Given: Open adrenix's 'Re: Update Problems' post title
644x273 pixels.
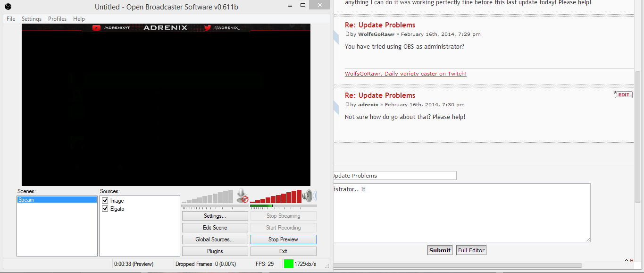Looking at the screenshot, I should (x=380, y=95).
